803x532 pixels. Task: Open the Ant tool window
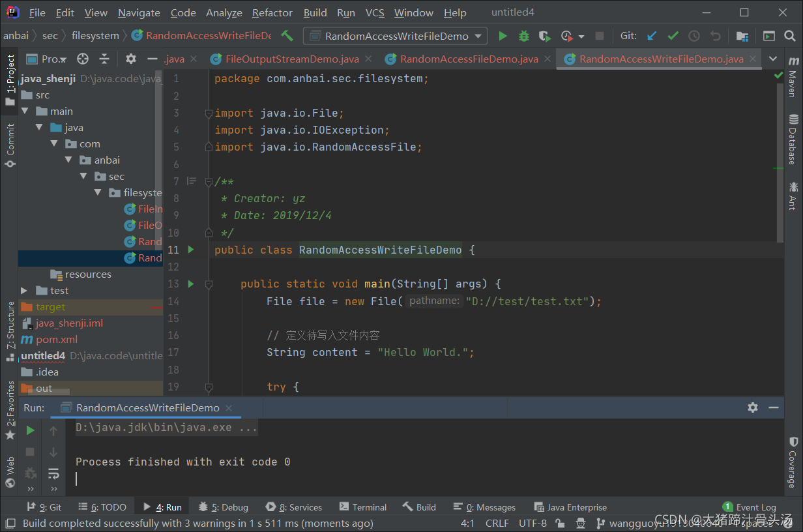pos(793,195)
